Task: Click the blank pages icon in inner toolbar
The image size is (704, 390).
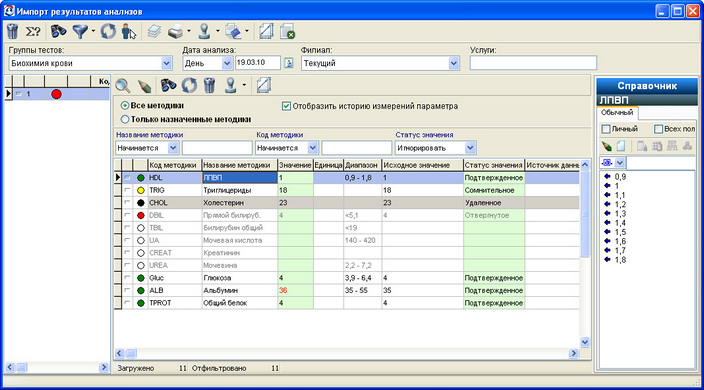Action: pyautogui.click(x=264, y=85)
